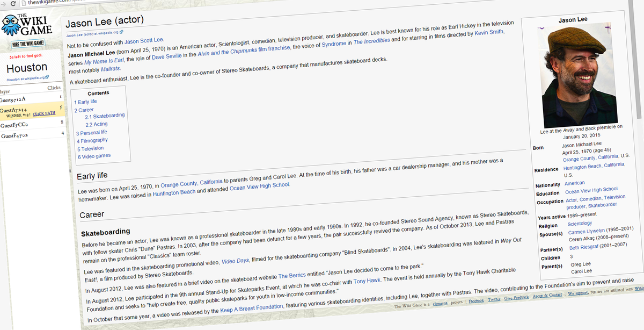Click the Hire The Wiki Game button
The height and width of the screenshot is (330, 644).
(x=28, y=43)
